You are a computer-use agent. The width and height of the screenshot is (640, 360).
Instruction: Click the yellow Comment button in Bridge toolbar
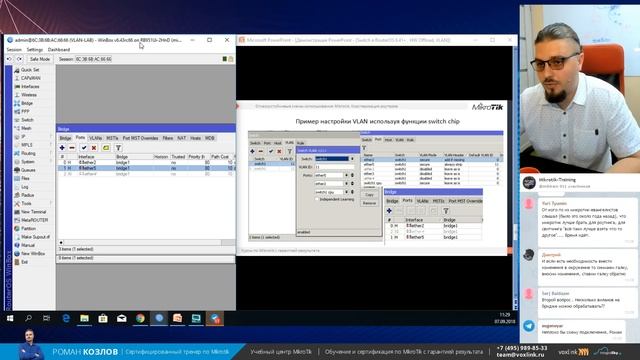pos(106,148)
